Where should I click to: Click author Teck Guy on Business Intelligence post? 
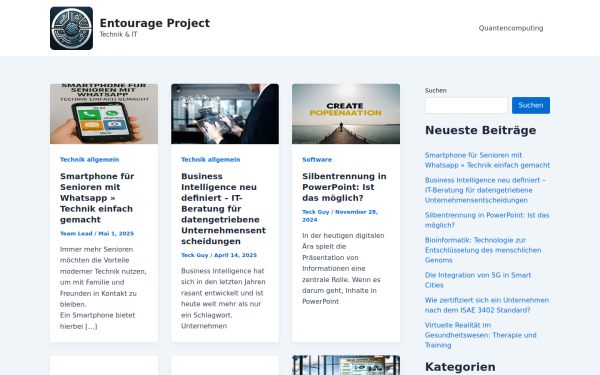pos(195,255)
